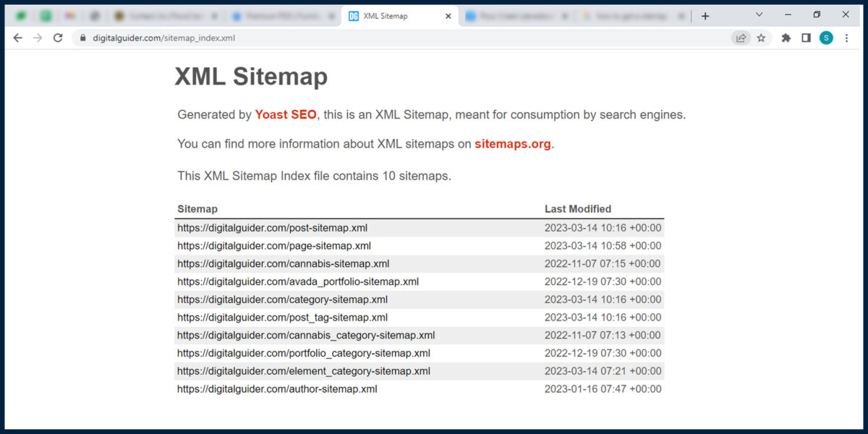
Task: Visit the sitemaps.org link
Action: tap(512, 144)
